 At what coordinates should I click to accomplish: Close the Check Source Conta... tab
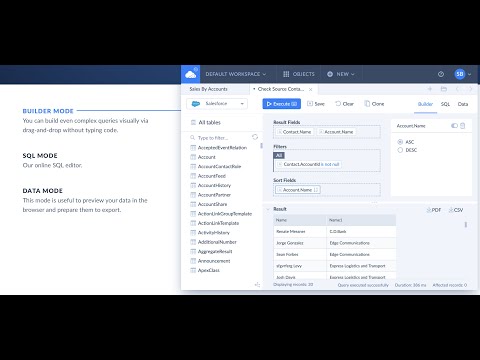pos(310,89)
